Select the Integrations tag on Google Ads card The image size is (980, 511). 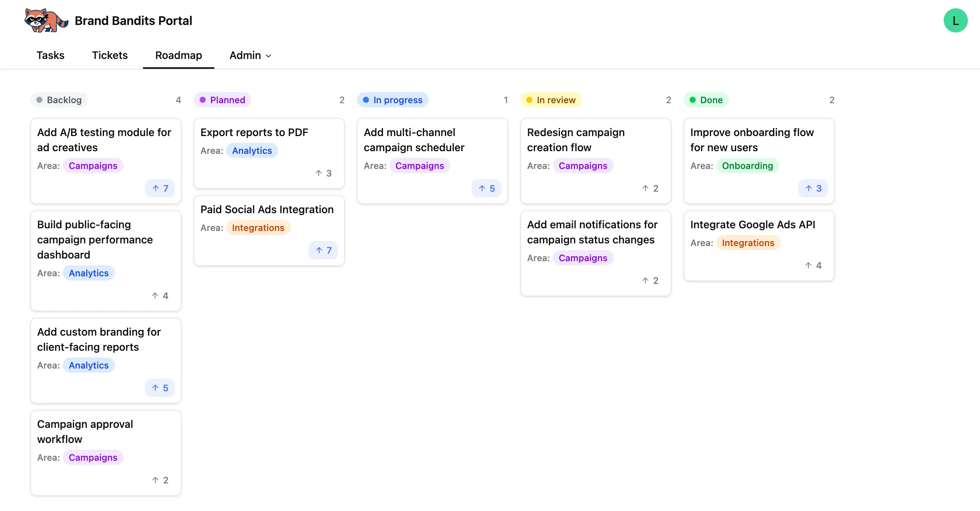pyautogui.click(x=748, y=243)
